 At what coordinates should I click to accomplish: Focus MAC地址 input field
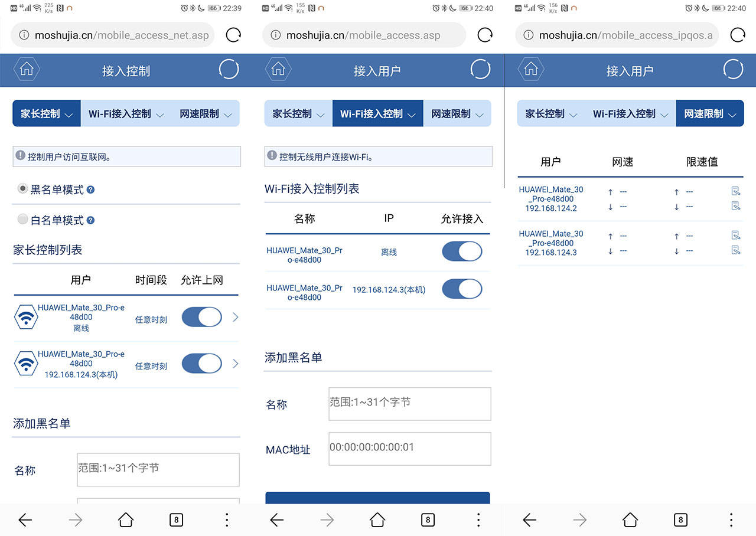click(410, 449)
